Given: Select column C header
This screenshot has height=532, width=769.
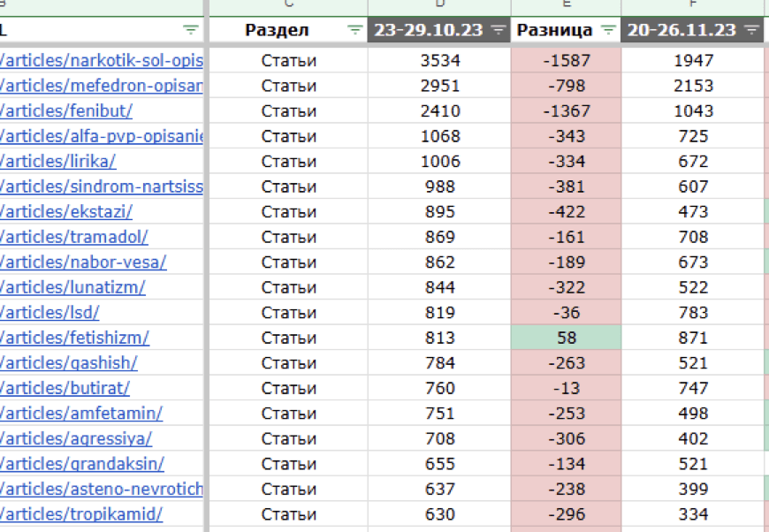Looking at the screenshot, I should (288, 5).
